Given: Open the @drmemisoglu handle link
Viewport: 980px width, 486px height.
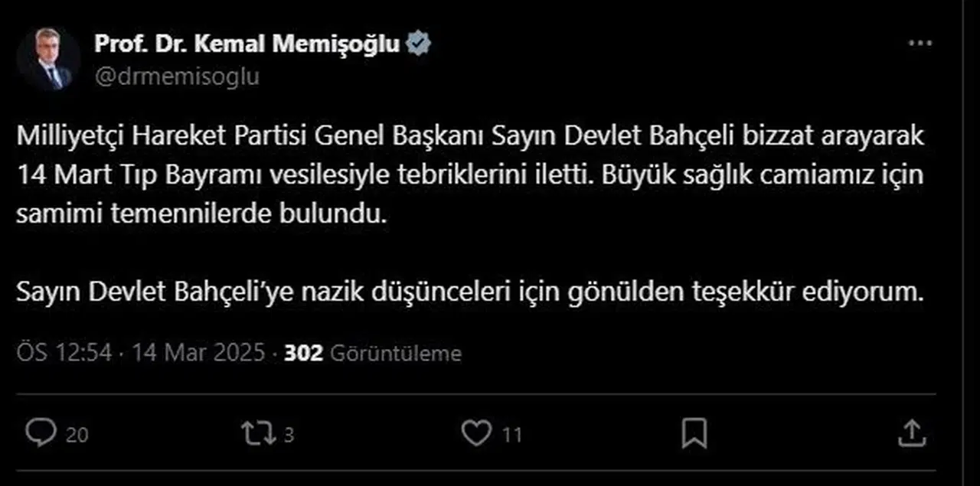Looking at the screenshot, I should [x=177, y=77].
